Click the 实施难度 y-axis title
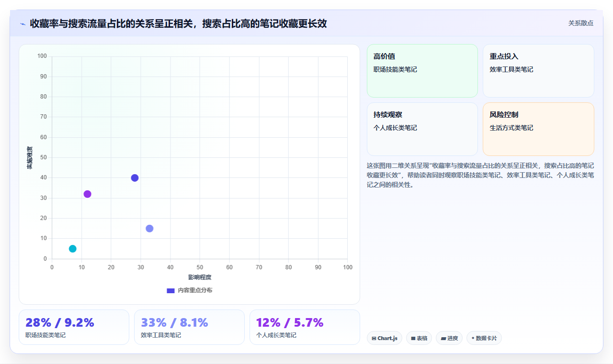Screen dimensions: 613x364 click(30, 158)
